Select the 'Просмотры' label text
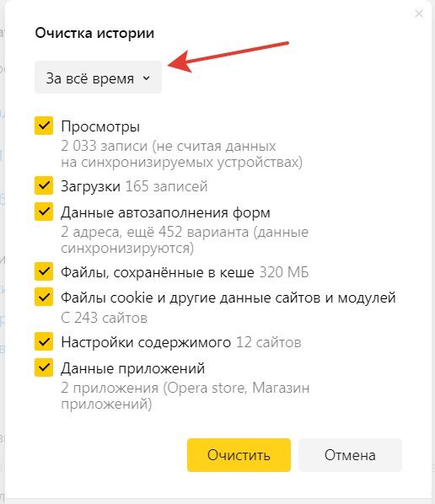435x504 pixels. (x=100, y=126)
